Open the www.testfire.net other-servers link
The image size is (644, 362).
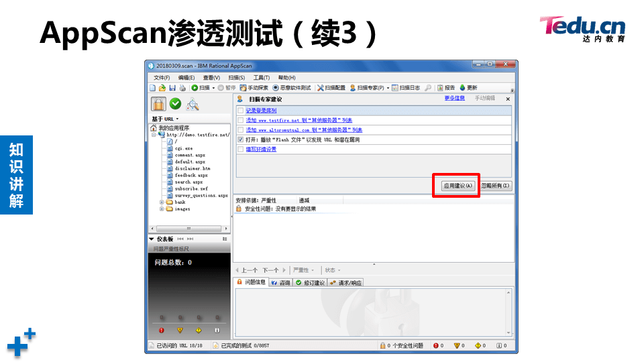click(299, 120)
